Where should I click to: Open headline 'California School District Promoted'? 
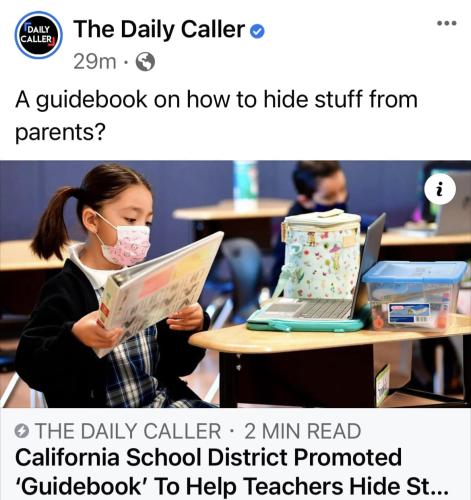coord(208,457)
